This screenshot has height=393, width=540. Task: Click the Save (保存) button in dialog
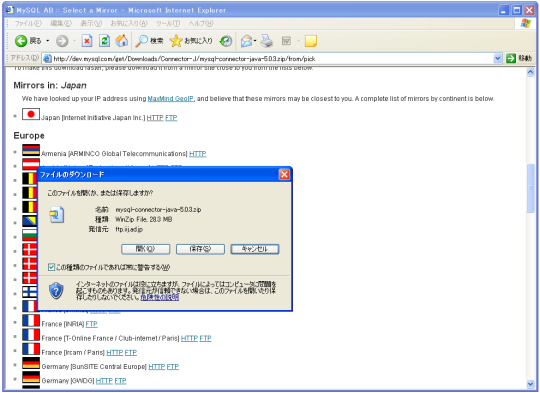pos(200,249)
